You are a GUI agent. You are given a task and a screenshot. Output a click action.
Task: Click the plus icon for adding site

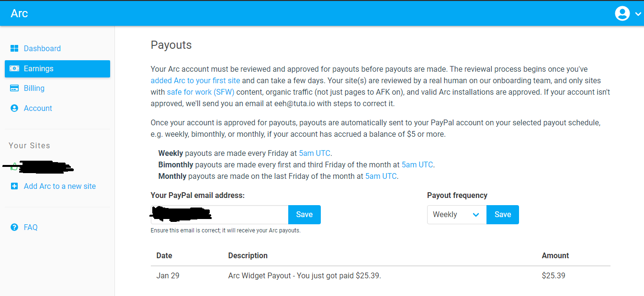pos(14,186)
